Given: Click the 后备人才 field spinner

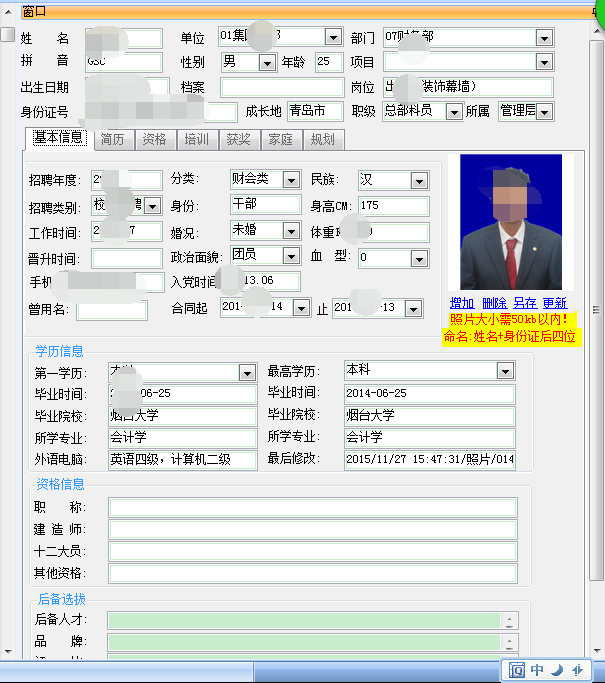Looking at the screenshot, I should coord(509,621).
